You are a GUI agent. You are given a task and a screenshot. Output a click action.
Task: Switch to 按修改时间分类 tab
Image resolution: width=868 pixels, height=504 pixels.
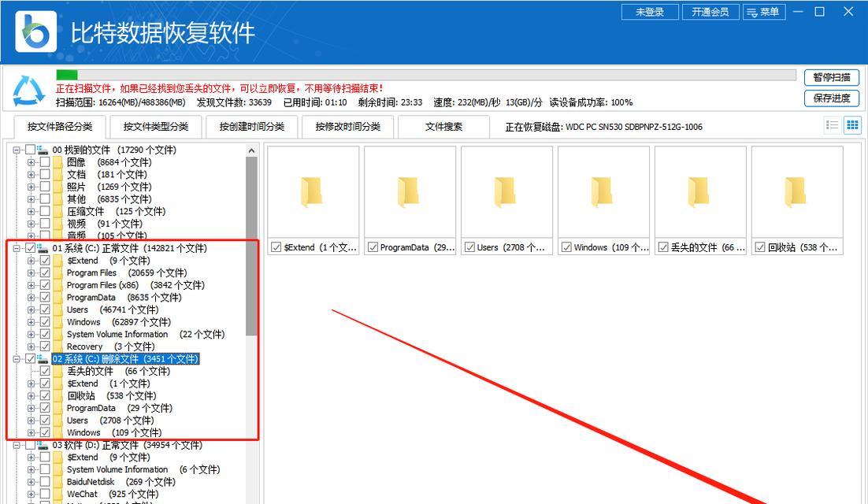pyautogui.click(x=347, y=127)
